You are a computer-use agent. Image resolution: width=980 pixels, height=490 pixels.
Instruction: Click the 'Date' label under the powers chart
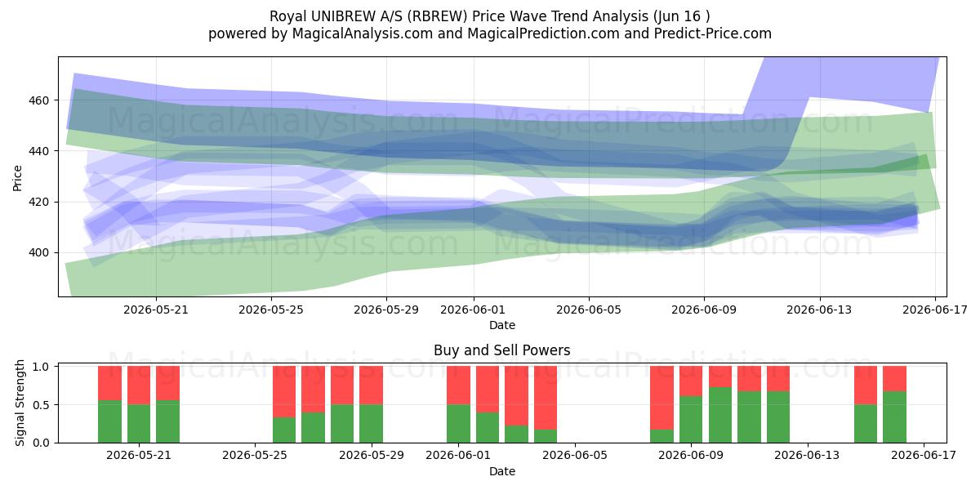[501, 471]
